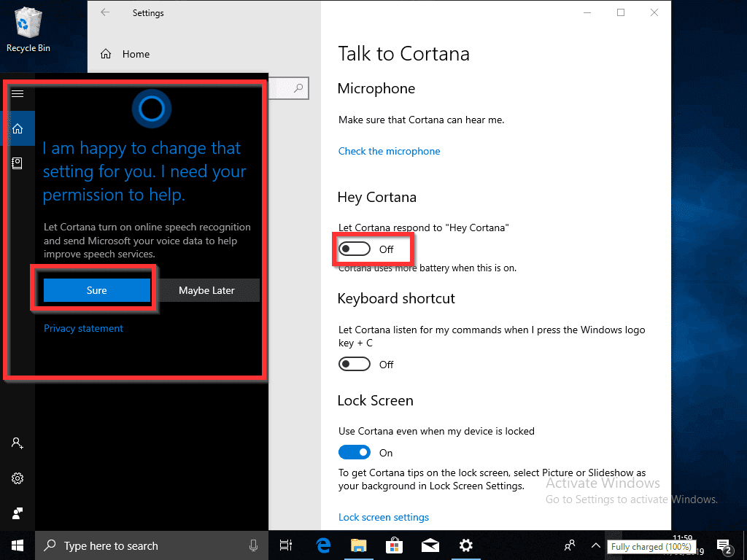The height and width of the screenshot is (560, 747).
Task: Open the Mail app from the taskbar
Action: 430,545
